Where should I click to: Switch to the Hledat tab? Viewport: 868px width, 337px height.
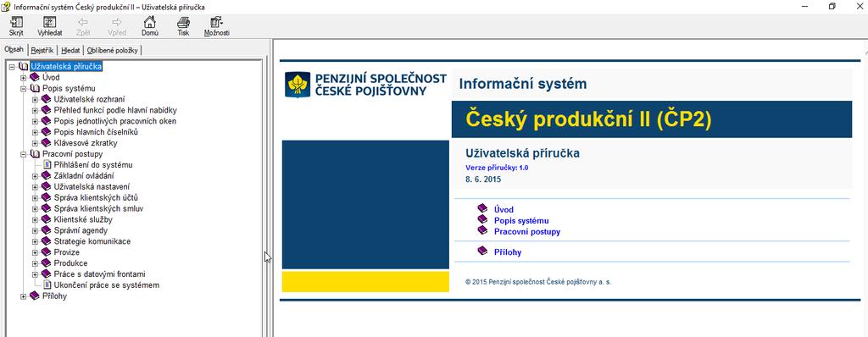coord(71,50)
